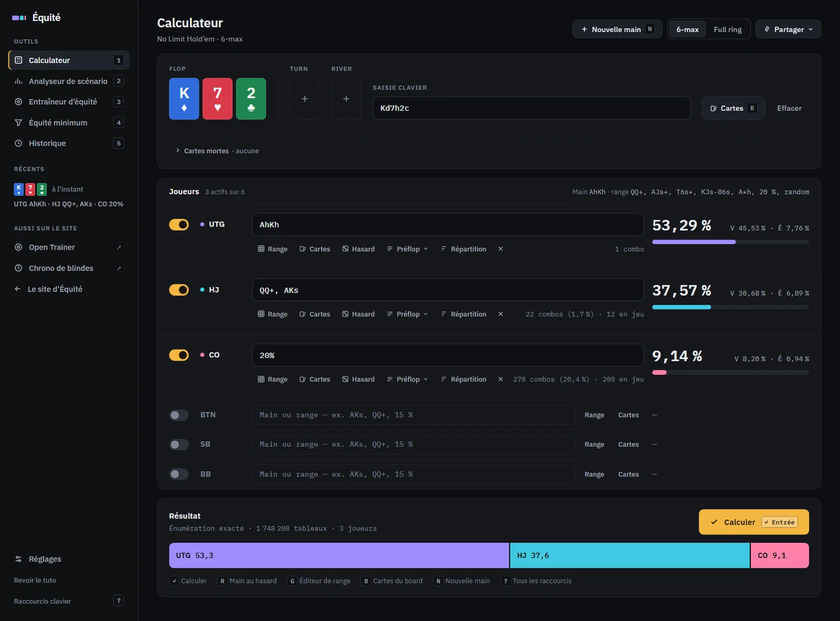Pick a random hand (Hasard) for HJ
The image size is (840, 621).
point(359,314)
